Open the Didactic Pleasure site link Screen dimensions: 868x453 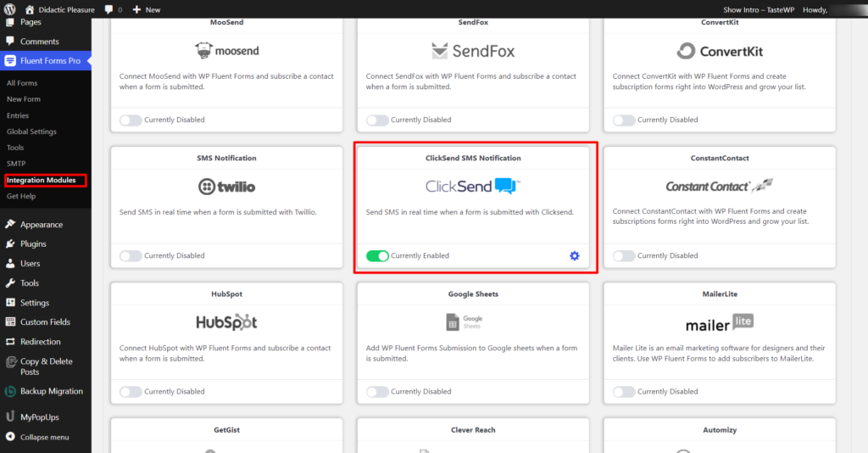pos(66,9)
